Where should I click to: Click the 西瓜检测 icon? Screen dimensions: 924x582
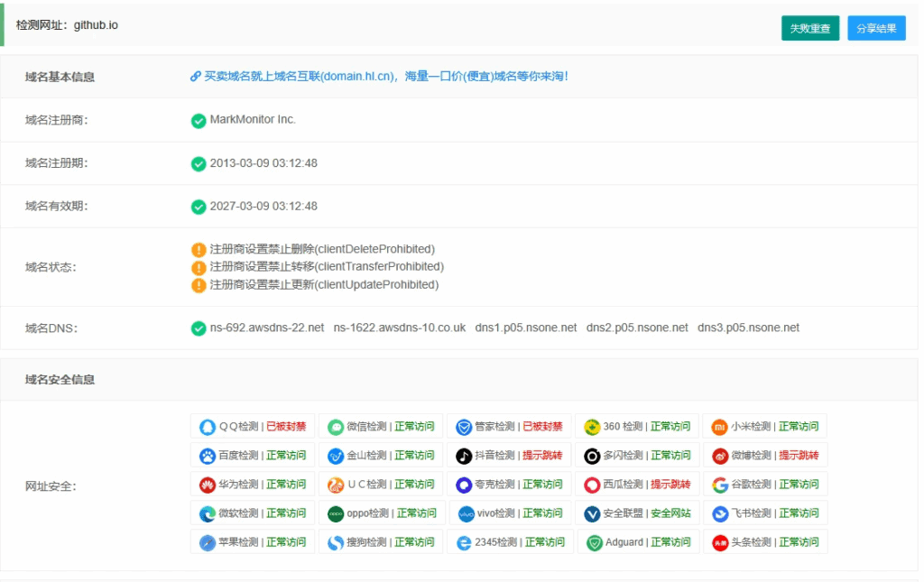(x=592, y=485)
